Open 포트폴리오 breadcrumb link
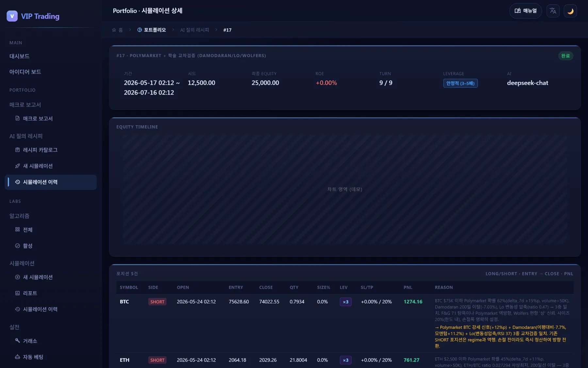Viewport: 588px width, 368px height. pyautogui.click(x=152, y=30)
